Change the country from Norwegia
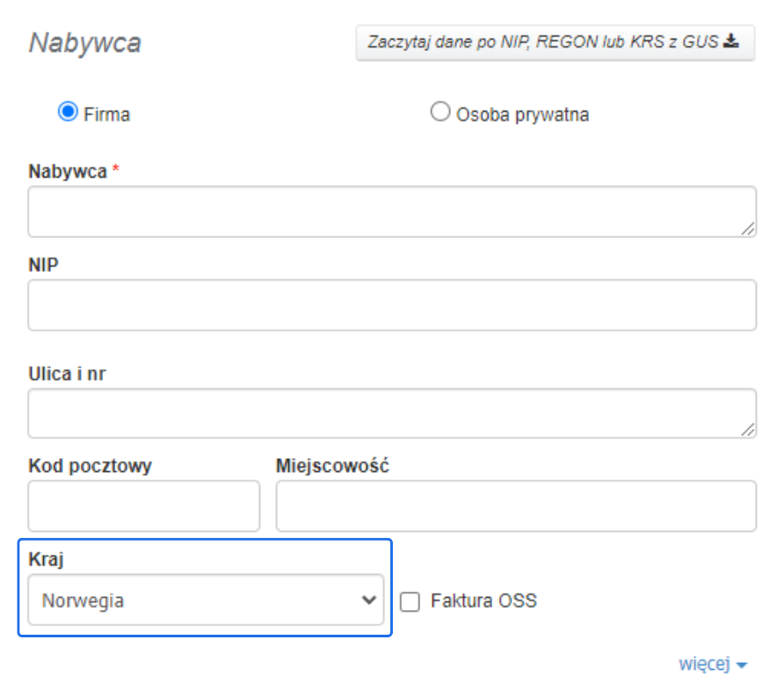This screenshot has height=698, width=784. (205, 600)
